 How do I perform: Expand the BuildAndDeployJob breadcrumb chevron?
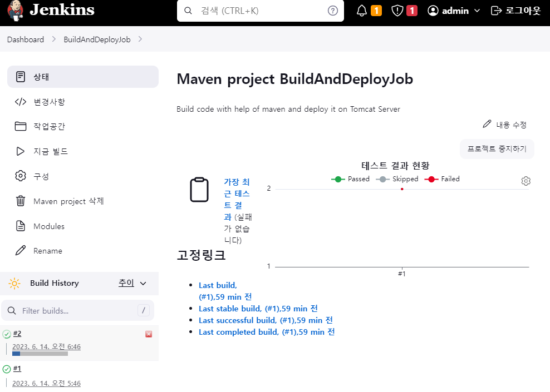point(140,39)
